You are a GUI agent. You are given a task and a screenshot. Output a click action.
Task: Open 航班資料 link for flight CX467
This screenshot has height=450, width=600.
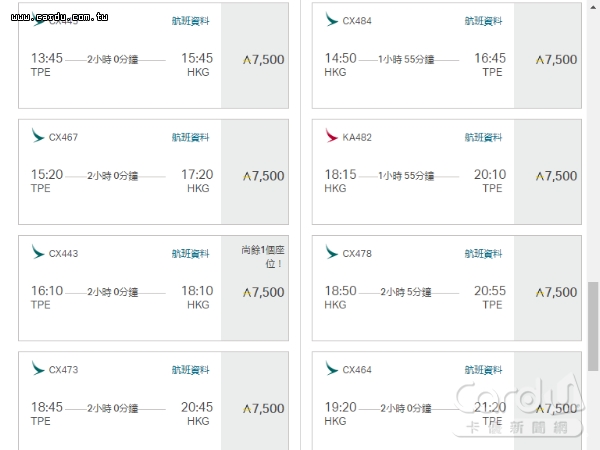190,137
